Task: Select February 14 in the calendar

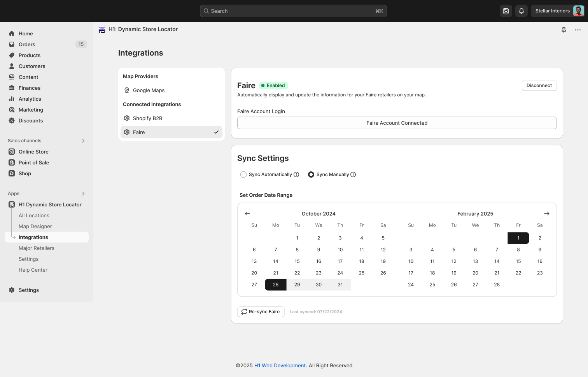Action: [x=497, y=261]
